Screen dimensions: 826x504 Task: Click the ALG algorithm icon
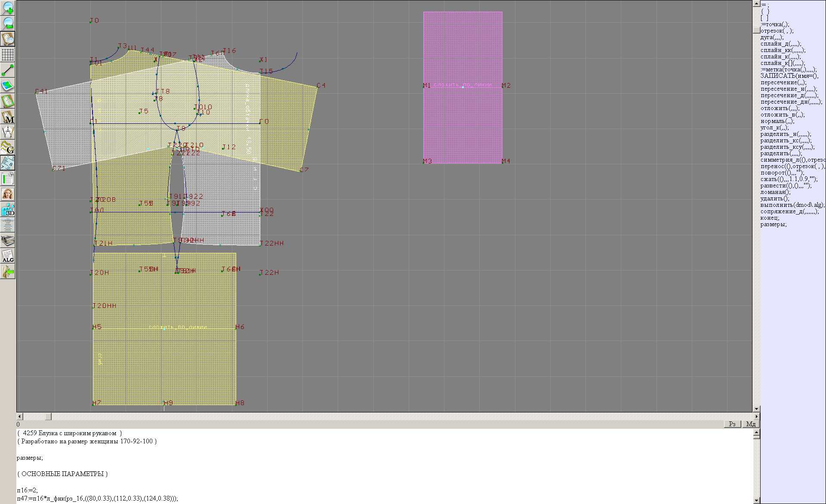click(8, 256)
